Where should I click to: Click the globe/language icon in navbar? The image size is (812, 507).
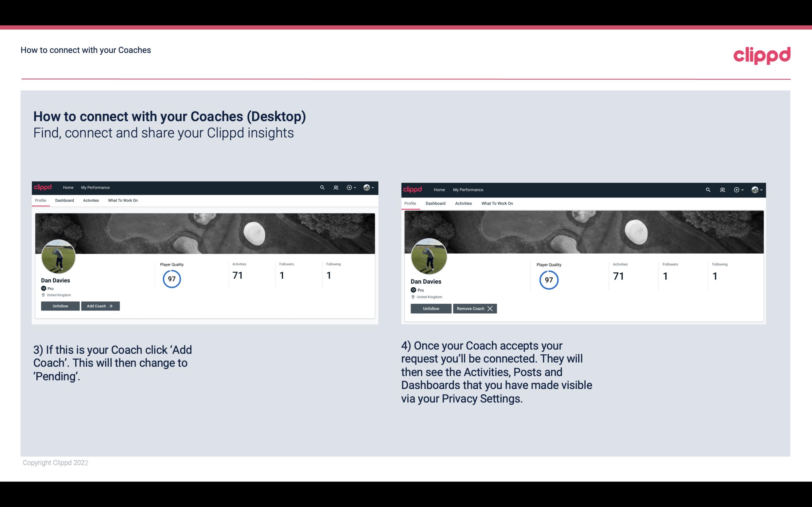[x=366, y=188]
